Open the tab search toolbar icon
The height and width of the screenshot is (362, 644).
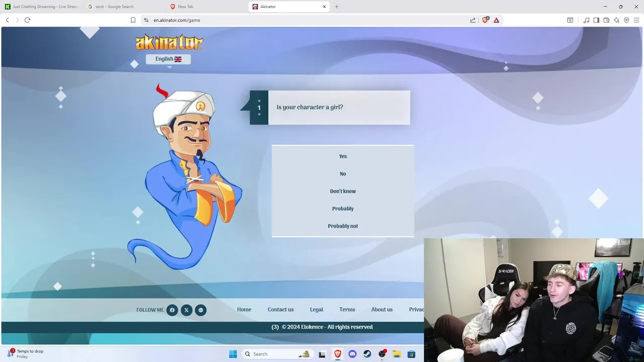[570, 20]
